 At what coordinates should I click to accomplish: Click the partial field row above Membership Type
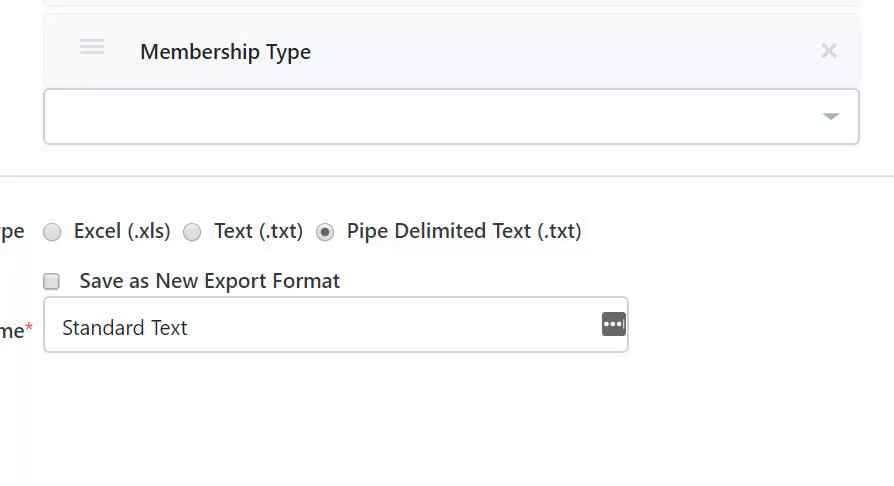tap(451, 3)
